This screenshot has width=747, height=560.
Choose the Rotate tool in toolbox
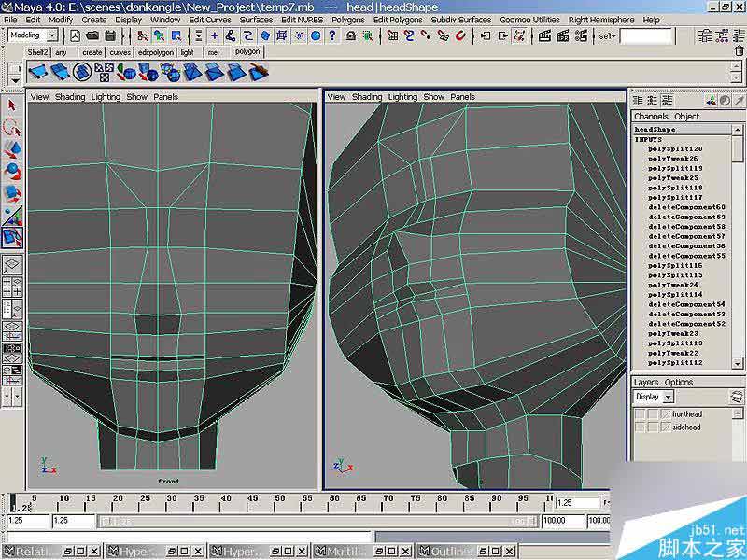[x=12, y=172]
